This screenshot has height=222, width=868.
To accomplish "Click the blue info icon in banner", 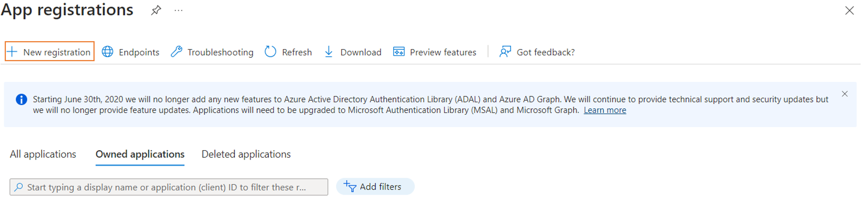I will [21, 100].
